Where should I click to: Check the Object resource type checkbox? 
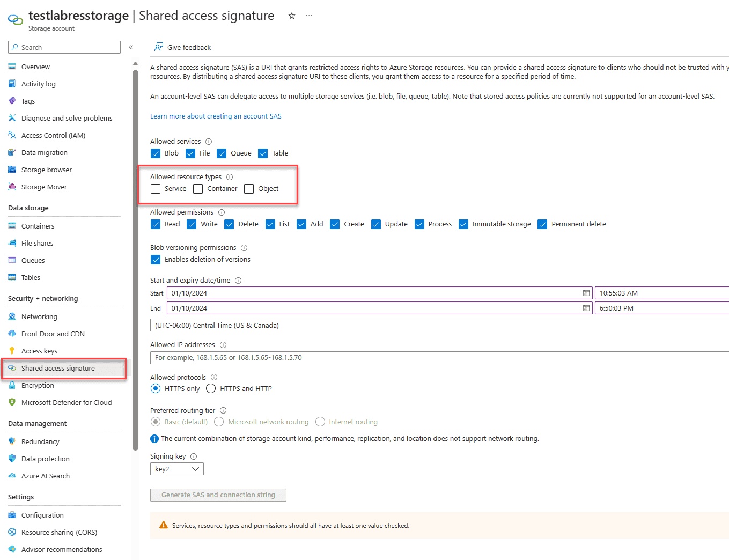tap(249, 189)
